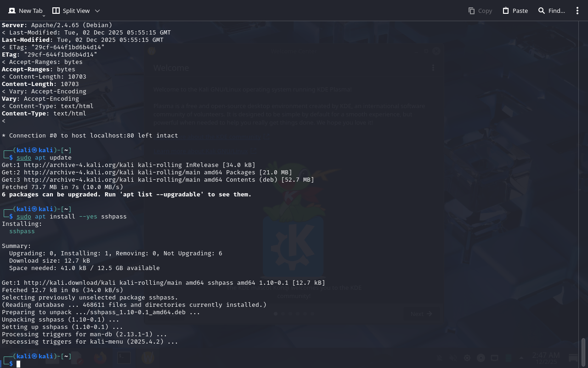Click the archive-4.kali.org InRelease URL line
Viewport: 588px width, 368px height.
click(x=128, y=165)
